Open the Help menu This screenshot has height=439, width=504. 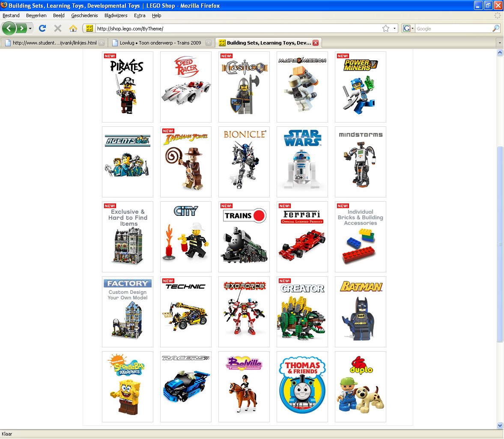[157, 15]
